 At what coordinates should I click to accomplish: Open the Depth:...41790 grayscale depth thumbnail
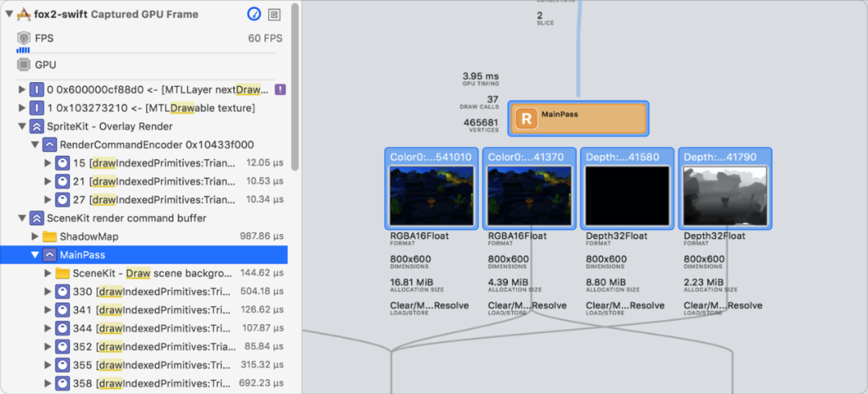click(x=725, y=196)
